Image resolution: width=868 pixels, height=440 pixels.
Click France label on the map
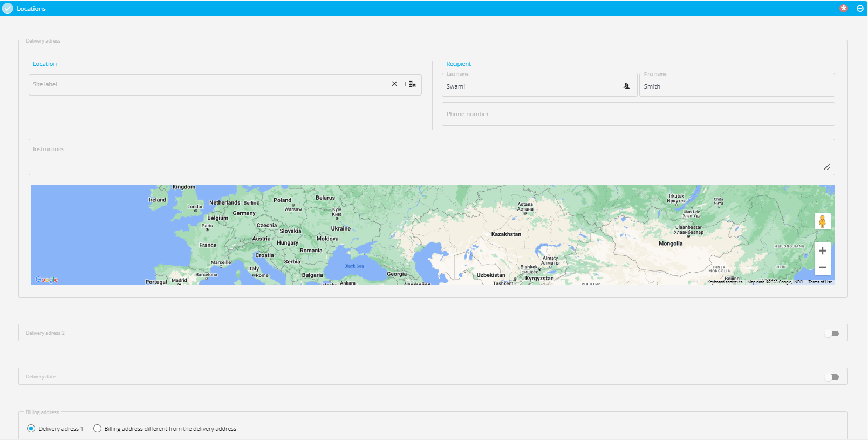coord(208,245)
